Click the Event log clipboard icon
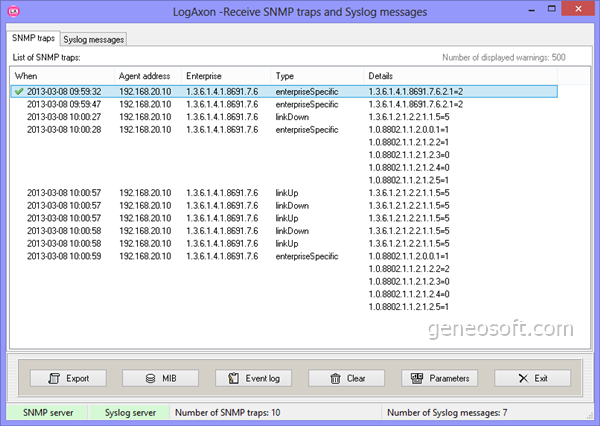Viewport: 600px width, 426px height. 233,378
